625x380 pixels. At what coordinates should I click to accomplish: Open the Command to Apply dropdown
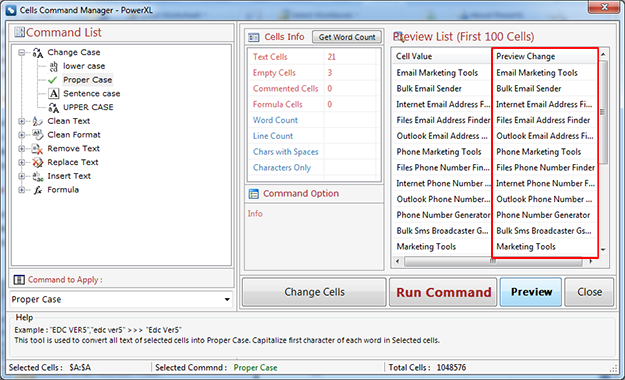pyautogui.click(x=227, y=299)
